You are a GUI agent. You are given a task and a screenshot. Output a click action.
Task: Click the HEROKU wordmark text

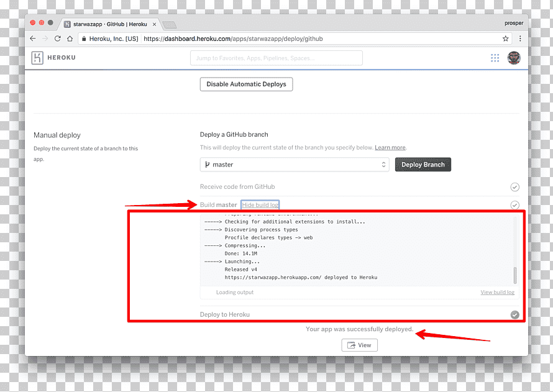[x=62, y=57]
